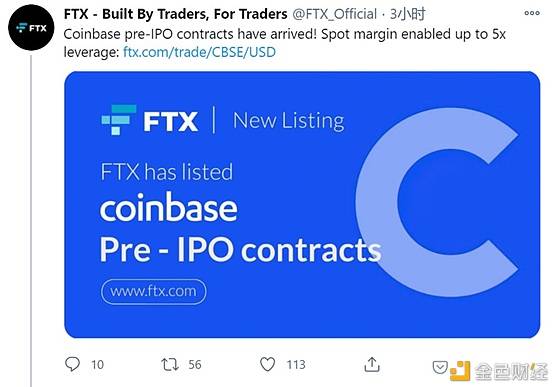Click the account name FTX - Built By Traders
This screenshot has height=387, width=554.
pyautogui.click(x=176, y=14)
